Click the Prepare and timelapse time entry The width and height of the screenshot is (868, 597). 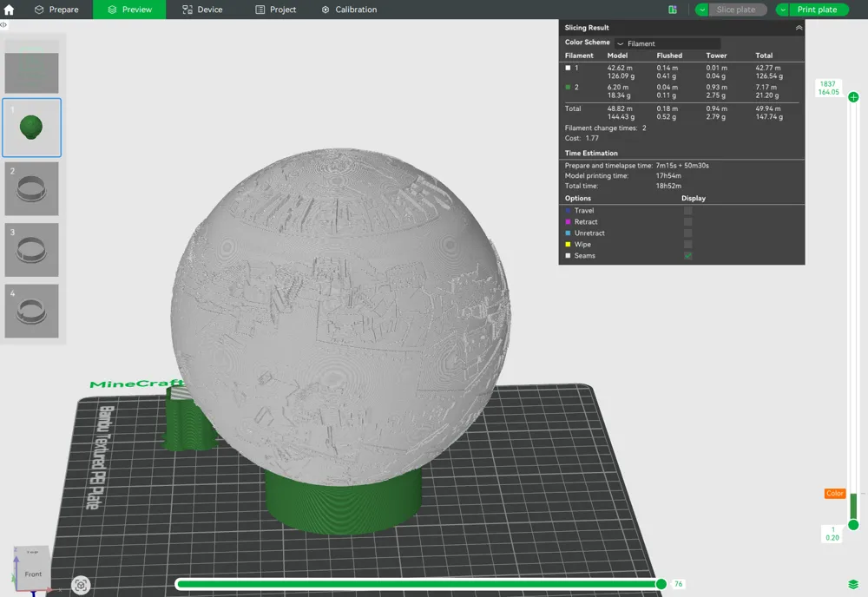[636, 166]
